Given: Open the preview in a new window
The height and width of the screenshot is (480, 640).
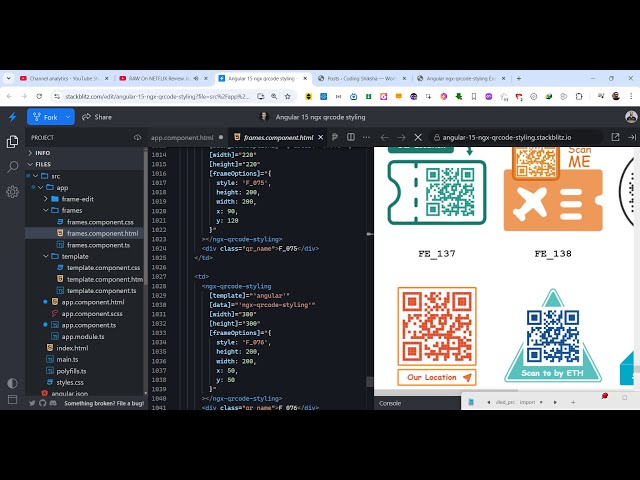Looking at the screenshot, I should coord(613,137).
